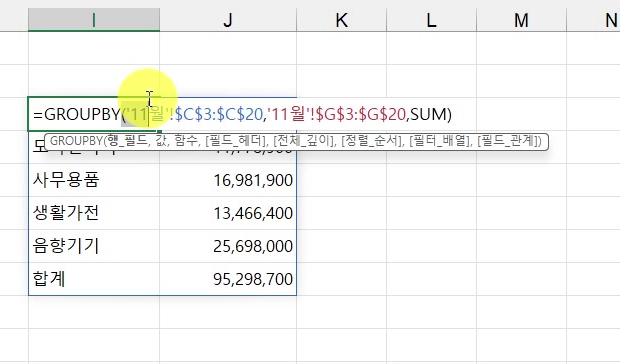
Task: Select column K header
Action: 342,19
